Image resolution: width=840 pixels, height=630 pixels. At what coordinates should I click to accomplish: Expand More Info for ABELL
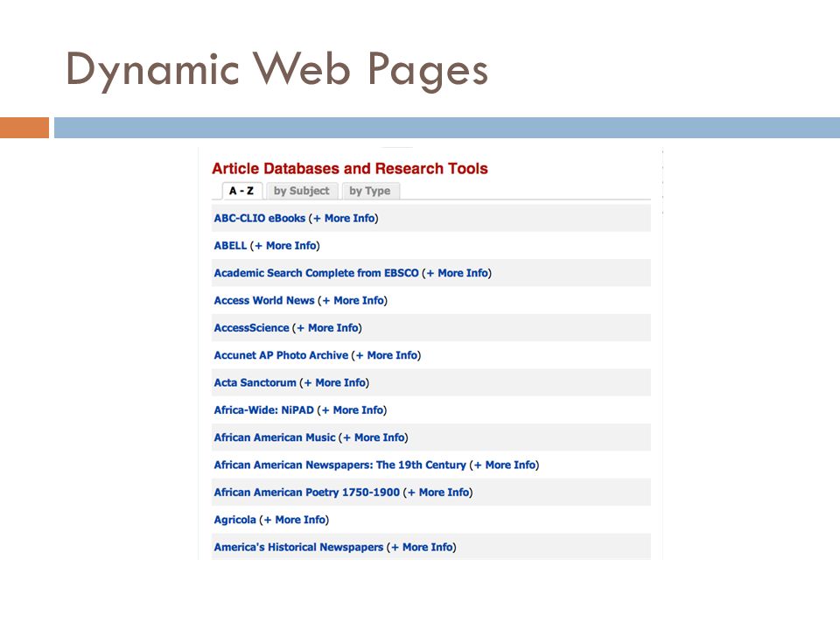coord(285,245)
